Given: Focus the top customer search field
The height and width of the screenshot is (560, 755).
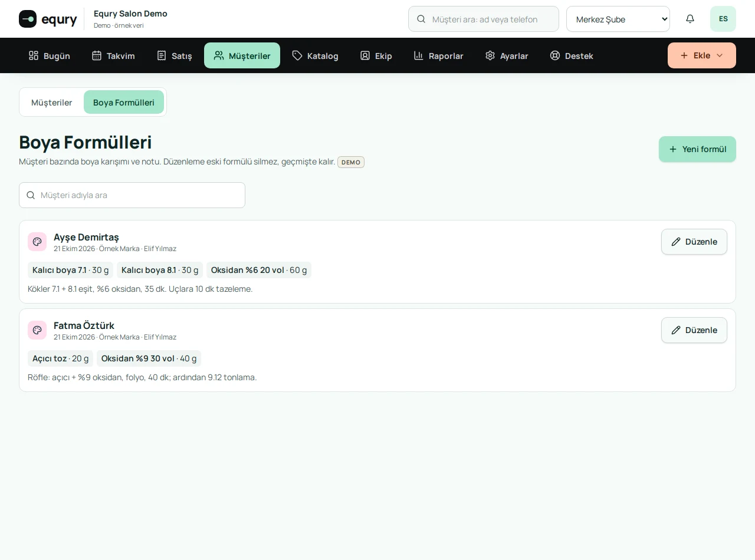Looking at the screenshot, I should 484,19.
